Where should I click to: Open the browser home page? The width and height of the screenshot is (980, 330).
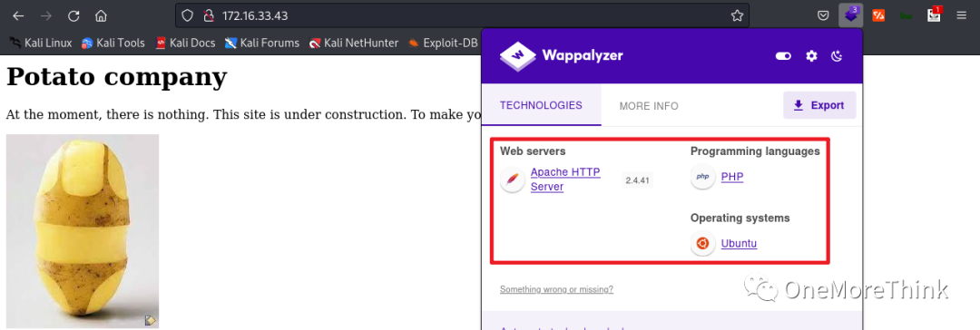[x=101, y=15]
